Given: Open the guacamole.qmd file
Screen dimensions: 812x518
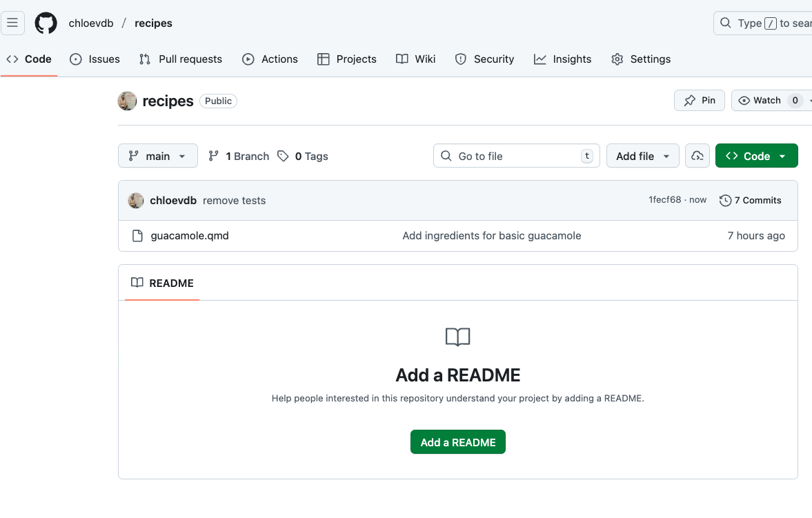Looking at the screenshot, I should [x=190, y=236].
